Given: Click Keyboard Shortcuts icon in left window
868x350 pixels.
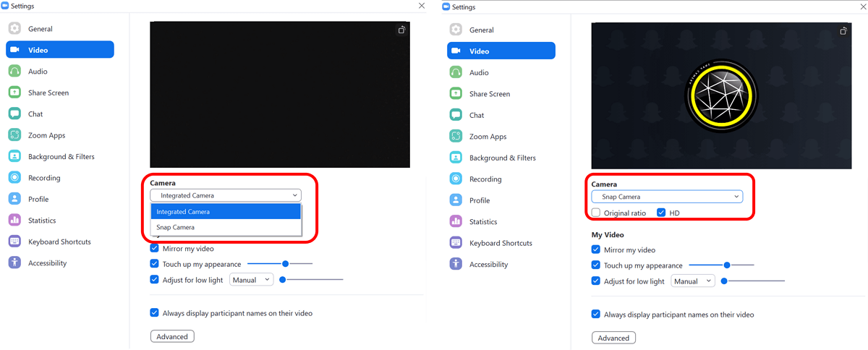Looking at the screenshot, I should click(x=14, y=242).
